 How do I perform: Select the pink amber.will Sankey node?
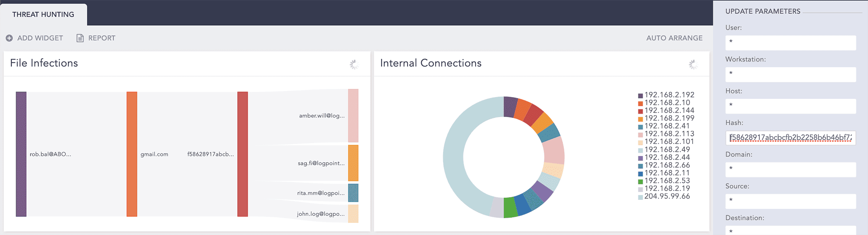[x=353, y=116]
